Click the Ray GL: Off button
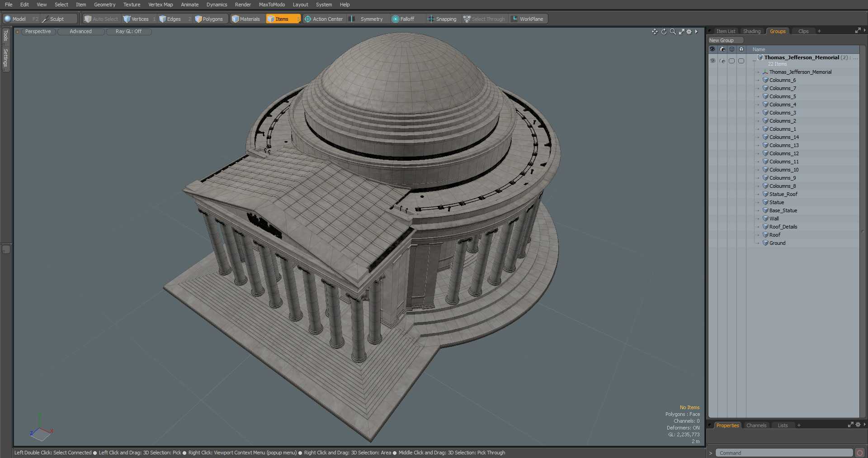868x458 pixels. (128, 32)
